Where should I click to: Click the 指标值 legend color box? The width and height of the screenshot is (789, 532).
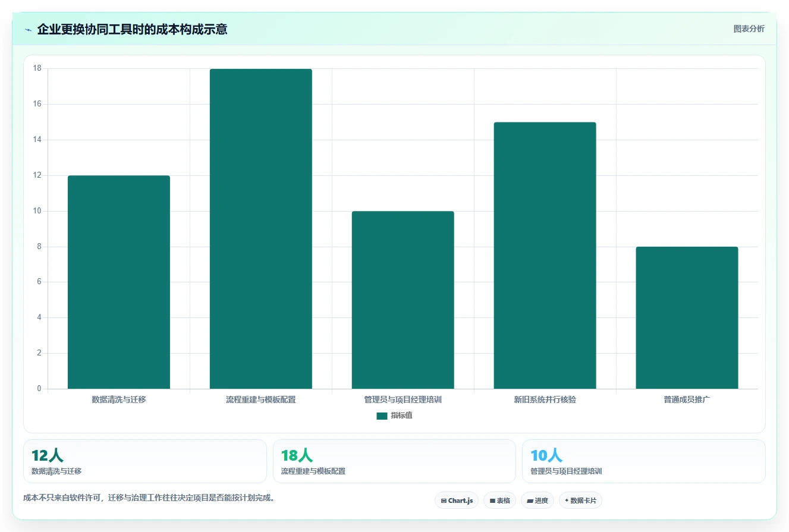(x=382, y=416)
